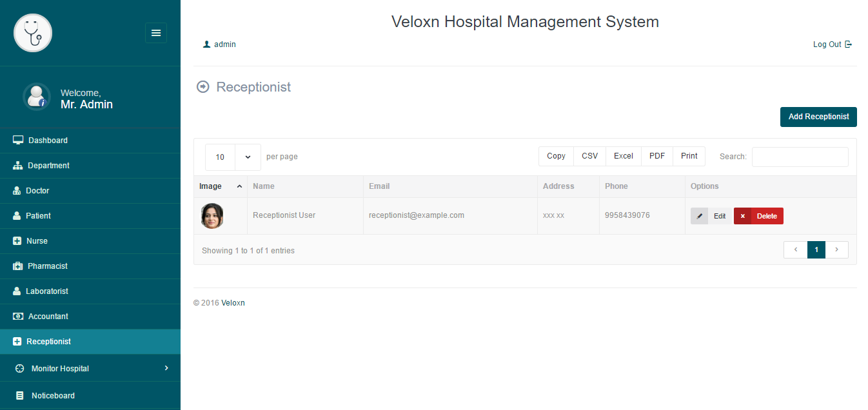868x410 pixels.
Task: Click the Dashboard monitor icon
Action: click(x=18, y=141)
